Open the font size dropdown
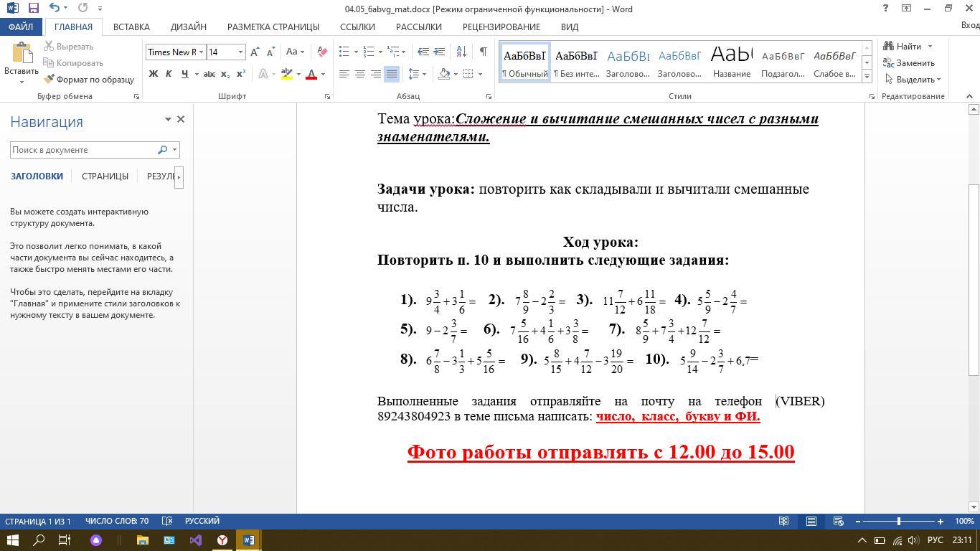980x551 pixels. pyautogui.click(x=240, y=52)
